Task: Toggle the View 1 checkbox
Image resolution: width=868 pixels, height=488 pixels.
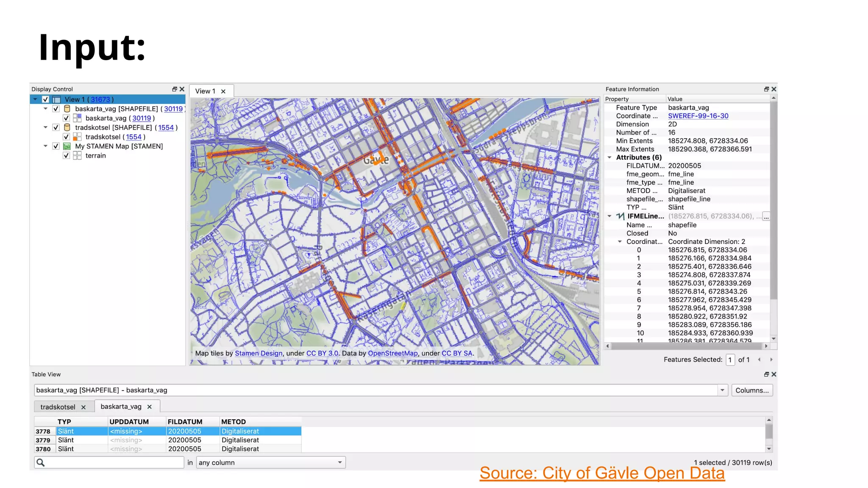Action: pyautogui.click(x=45, y=100)
